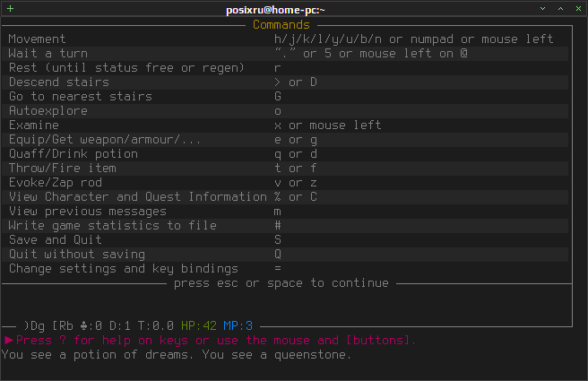The image size is (588, 381).
Task: Select the Save and Quit row
Action: point(285,239)
